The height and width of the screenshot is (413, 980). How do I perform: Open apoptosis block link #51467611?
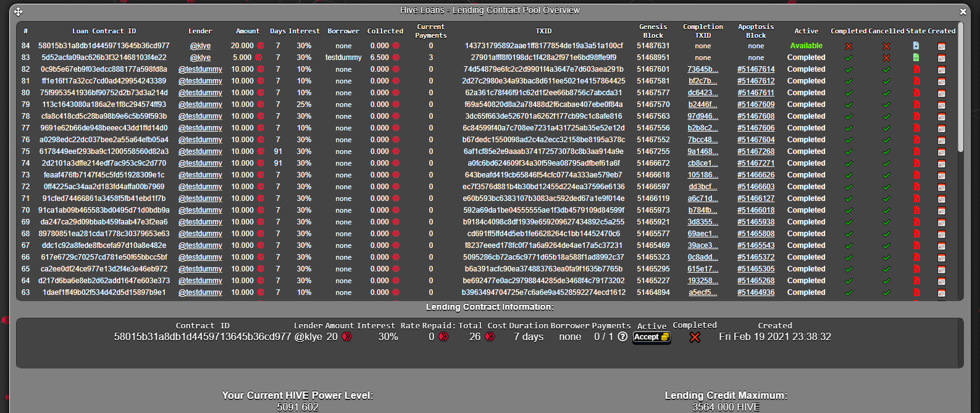point(756,93)
